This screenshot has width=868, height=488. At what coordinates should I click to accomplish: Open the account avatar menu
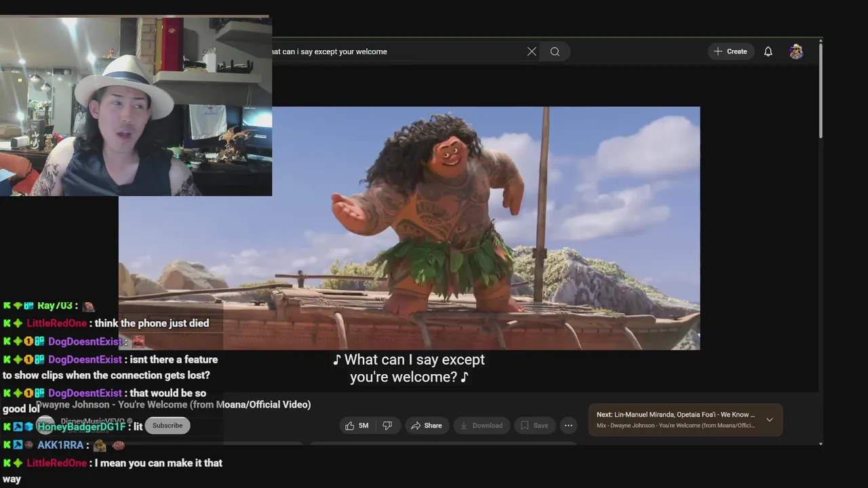[x=796, y=52]
